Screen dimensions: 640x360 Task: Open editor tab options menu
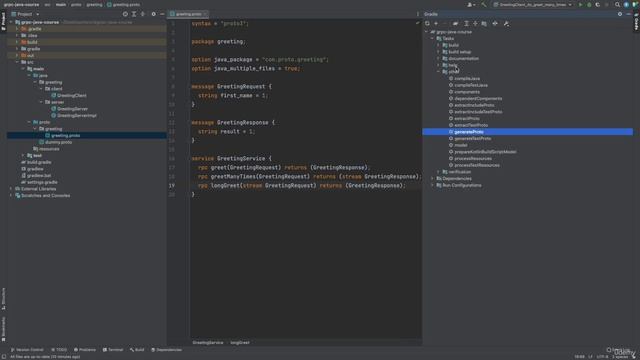pos(418,14)
